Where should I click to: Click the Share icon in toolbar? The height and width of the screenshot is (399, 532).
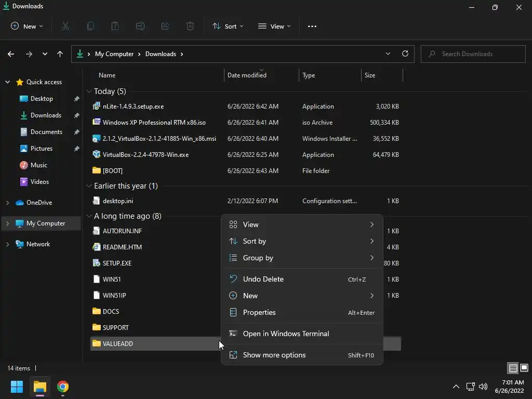pos(165,26)
